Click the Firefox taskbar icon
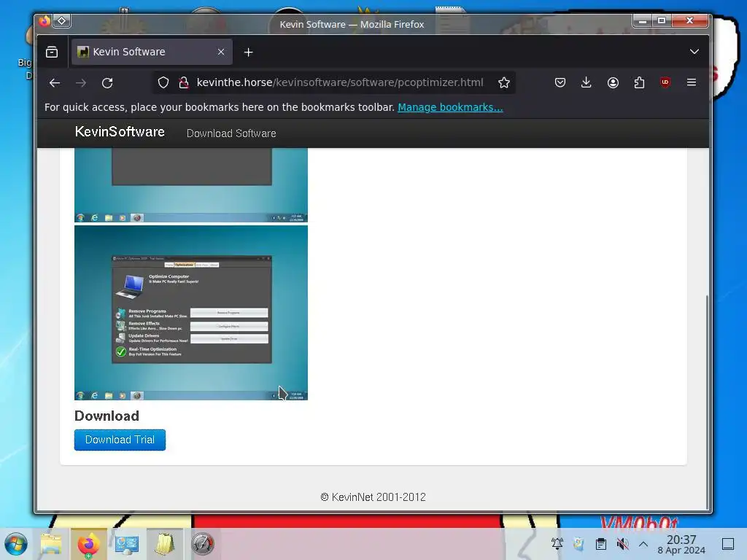Screen dimensions: 747x560 (88, 544)
